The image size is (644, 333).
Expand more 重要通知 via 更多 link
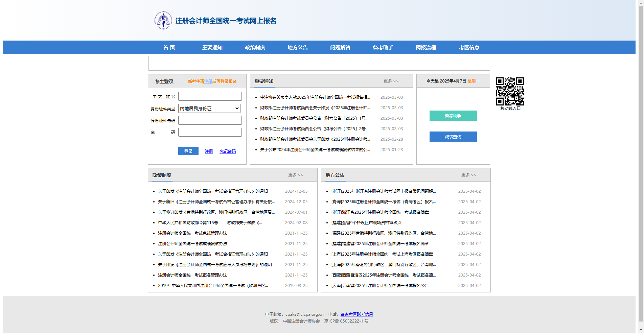click(390, 81)
